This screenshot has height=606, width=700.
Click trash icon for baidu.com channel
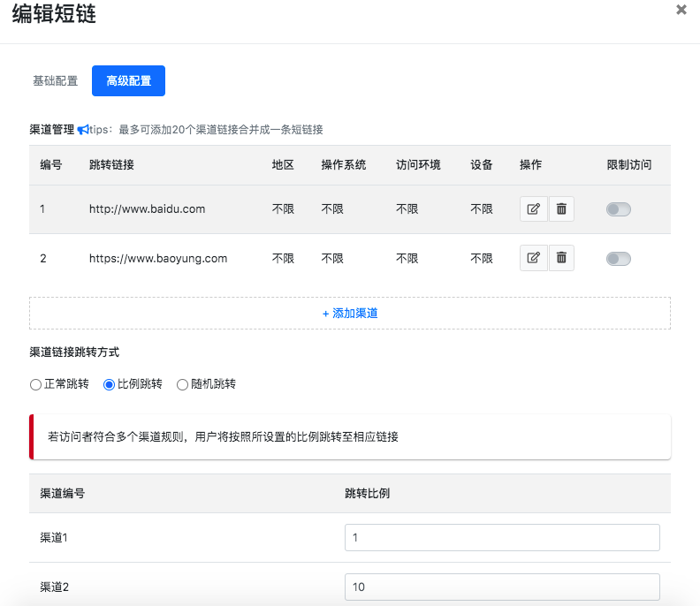point(561,209)
